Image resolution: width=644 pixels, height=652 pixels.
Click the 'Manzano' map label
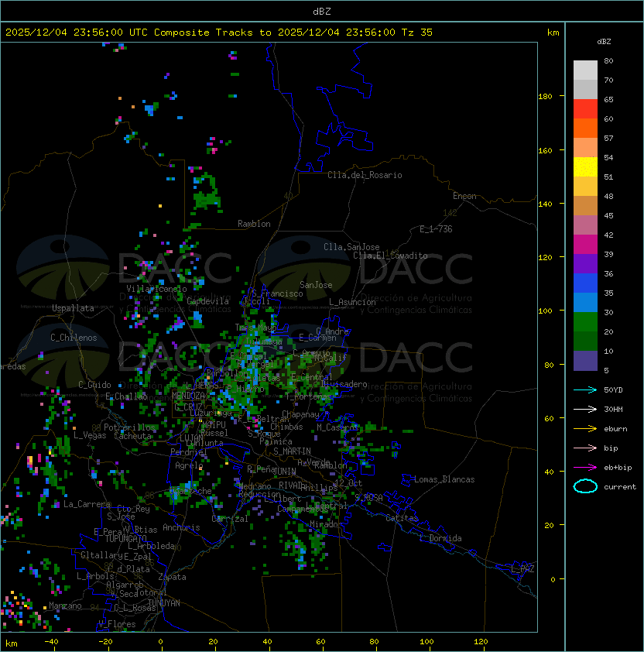pos(65,606)
